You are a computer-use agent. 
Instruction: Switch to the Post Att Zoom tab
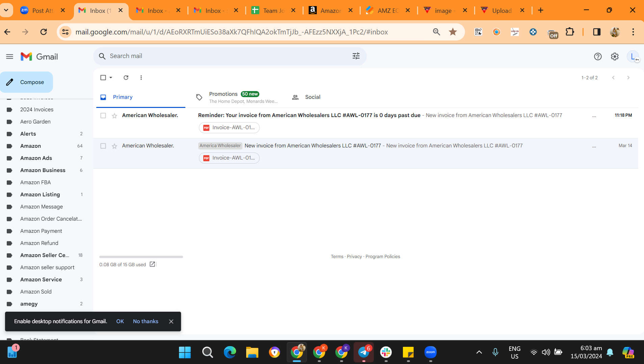pyautogui.click(x=43, y=10)
